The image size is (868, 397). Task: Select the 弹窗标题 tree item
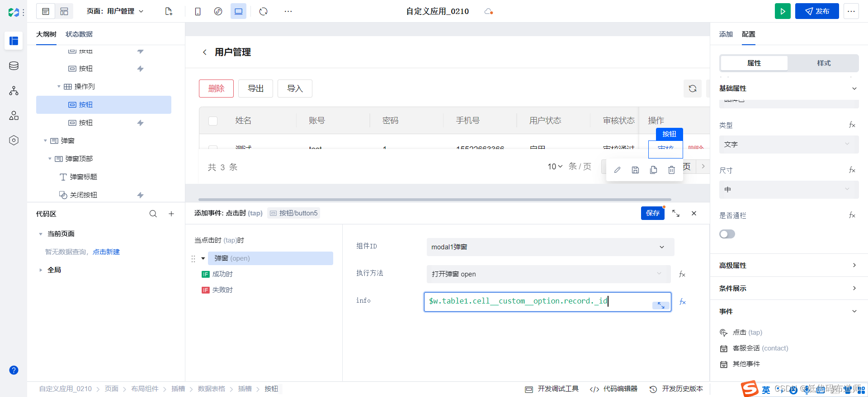tap(83, 177)
